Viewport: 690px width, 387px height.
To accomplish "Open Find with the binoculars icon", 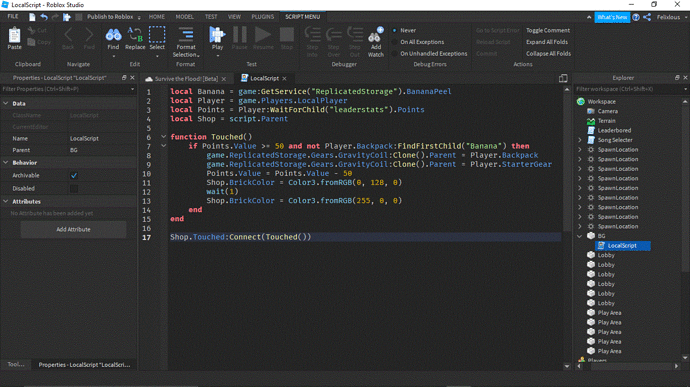I will (x=113, y=34).
